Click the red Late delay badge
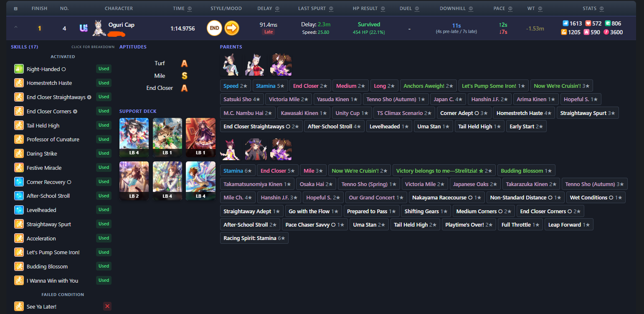 (x=268, y=32)
